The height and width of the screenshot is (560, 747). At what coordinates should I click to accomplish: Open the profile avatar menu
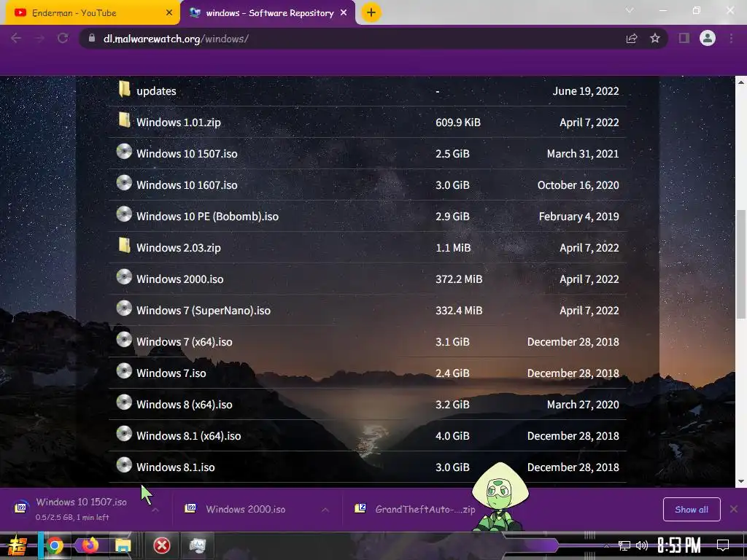[x=708, y=38]
